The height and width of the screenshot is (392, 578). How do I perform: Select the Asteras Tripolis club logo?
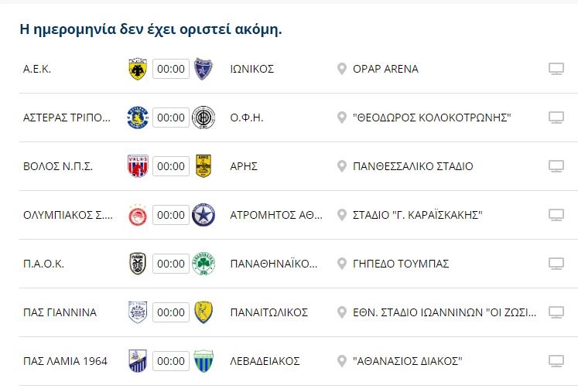click(138, 118)
